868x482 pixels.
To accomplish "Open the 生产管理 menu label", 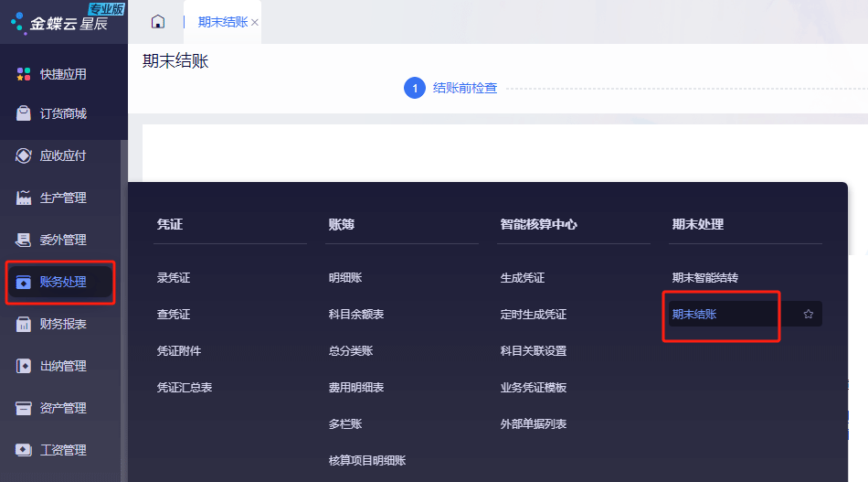I will [63, 198].
